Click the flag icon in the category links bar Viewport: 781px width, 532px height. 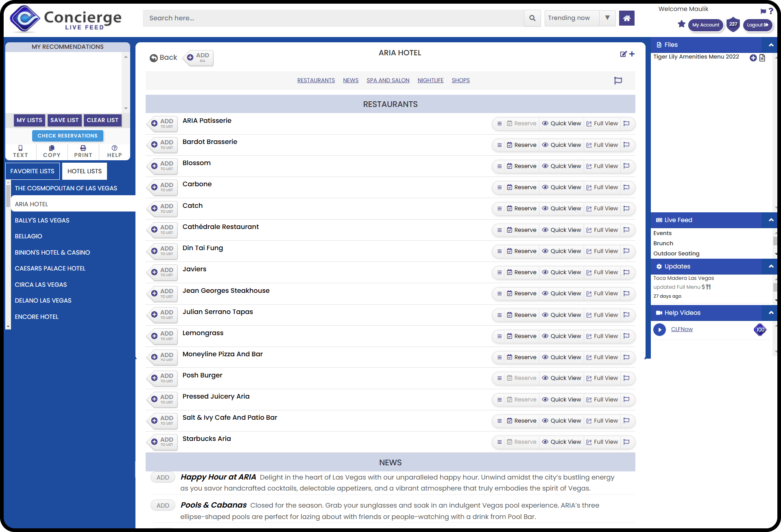pos(618,81)
